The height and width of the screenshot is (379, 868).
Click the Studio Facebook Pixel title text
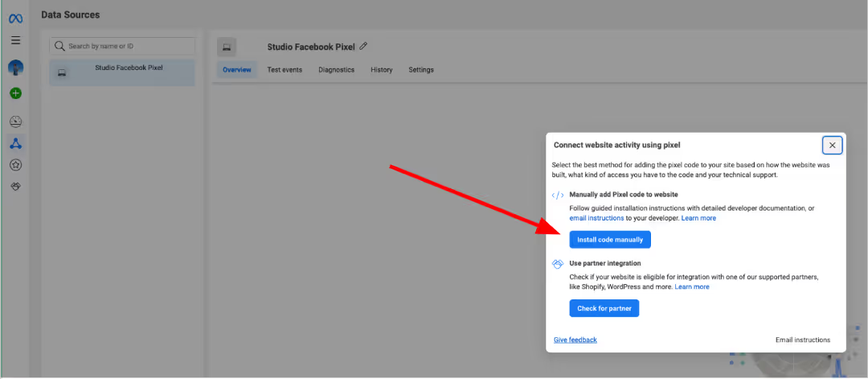click(310, 47)
